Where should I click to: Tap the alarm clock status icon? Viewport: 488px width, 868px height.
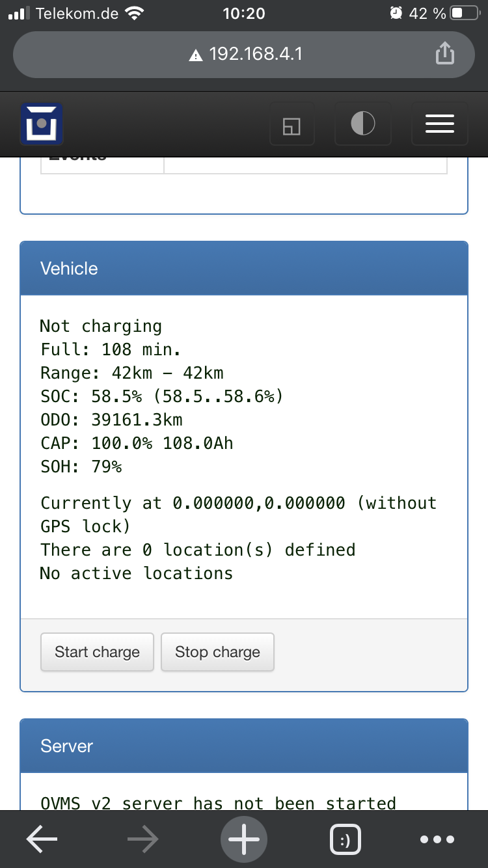pos(396,13)
